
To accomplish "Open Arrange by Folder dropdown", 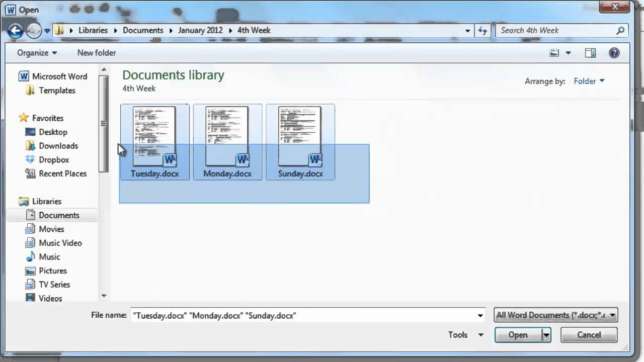I will (x=589, y=81).
